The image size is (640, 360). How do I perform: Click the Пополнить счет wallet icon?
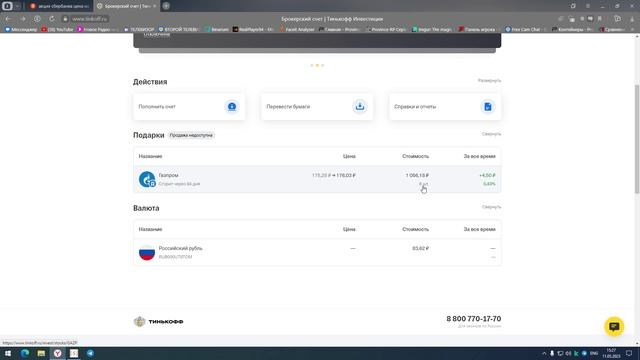[x=232, y=107]
